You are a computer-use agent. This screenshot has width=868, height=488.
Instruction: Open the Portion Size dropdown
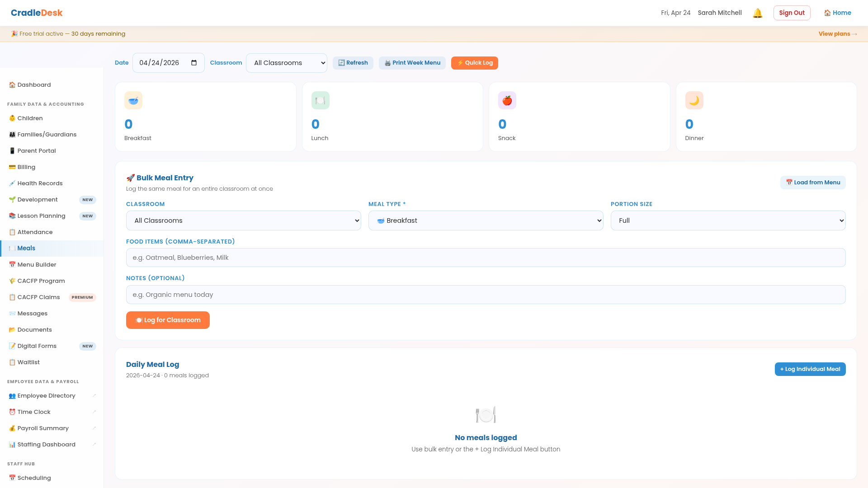728,221
